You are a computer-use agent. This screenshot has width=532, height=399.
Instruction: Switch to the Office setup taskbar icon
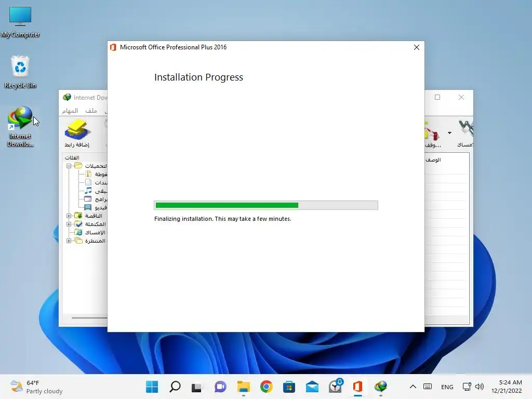(x=358, y=387)
